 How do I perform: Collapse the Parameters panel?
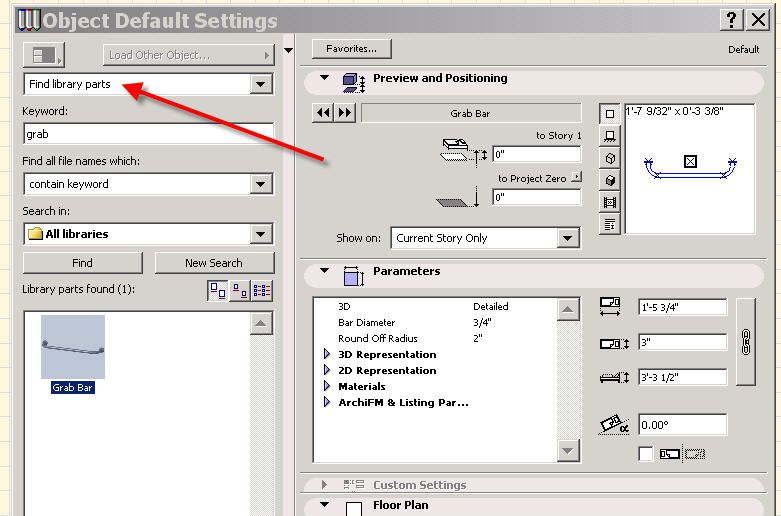(324, 270)
